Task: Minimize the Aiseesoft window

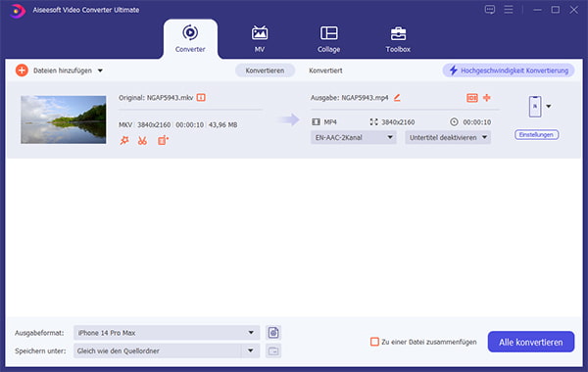Action: [537, 10]
